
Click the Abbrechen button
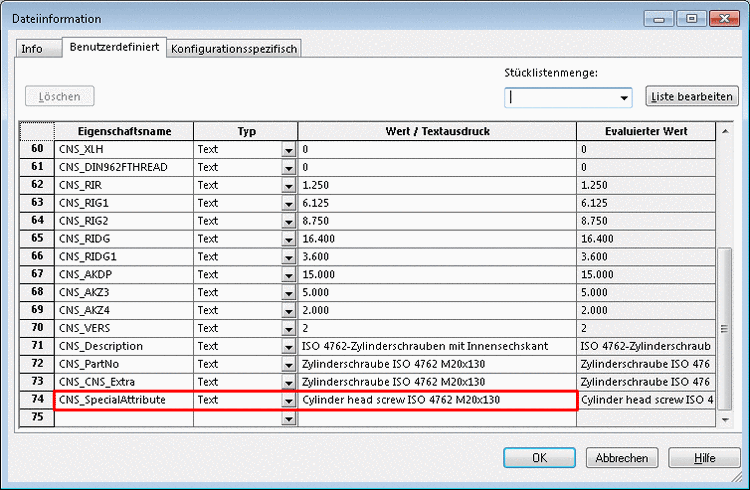coord(622,458)
